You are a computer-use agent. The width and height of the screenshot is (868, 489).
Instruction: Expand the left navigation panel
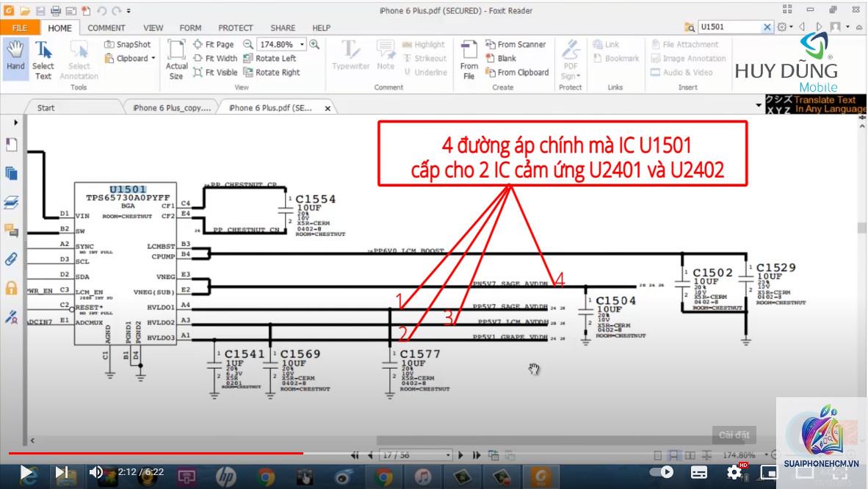pyautogui.click(x=15, y=123)
